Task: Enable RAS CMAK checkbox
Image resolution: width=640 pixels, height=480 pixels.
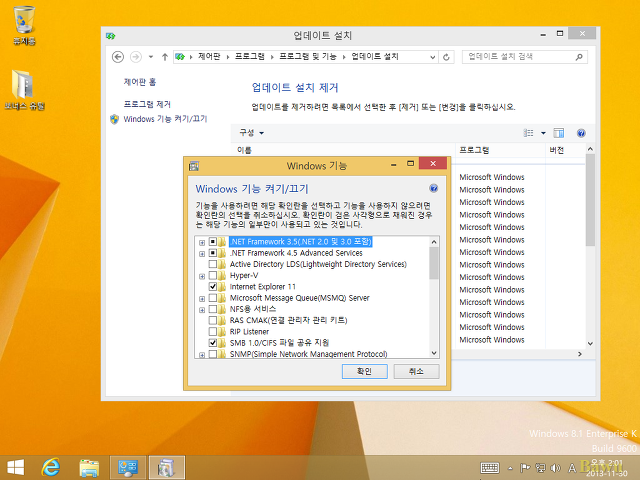Action: [x=213, y=320]
